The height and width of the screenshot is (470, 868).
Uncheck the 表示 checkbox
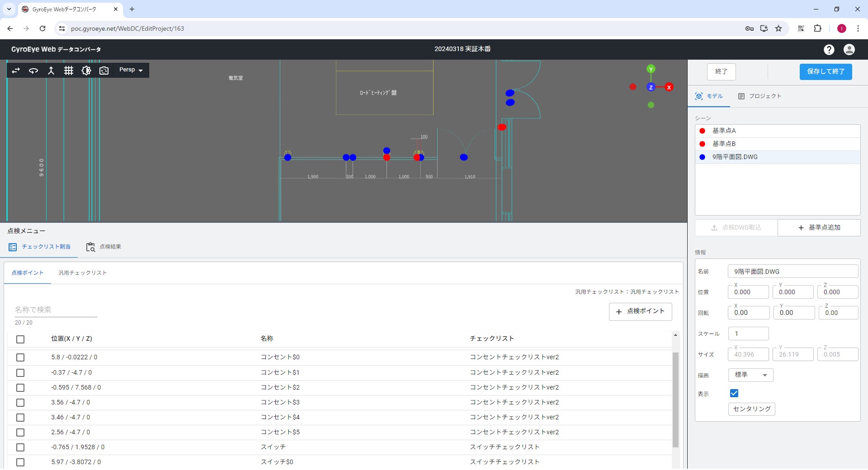coord(734,394)
